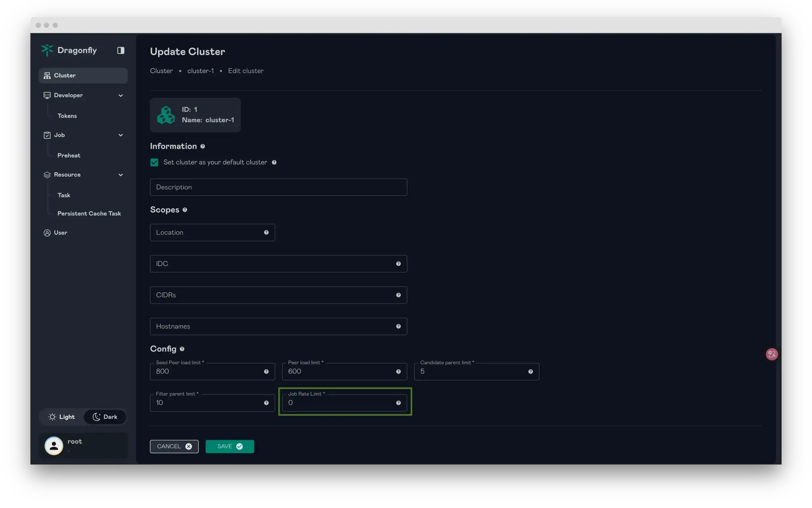Collapse the sidebar using the panel icon
812x508 pixels.
click(121, 50)
